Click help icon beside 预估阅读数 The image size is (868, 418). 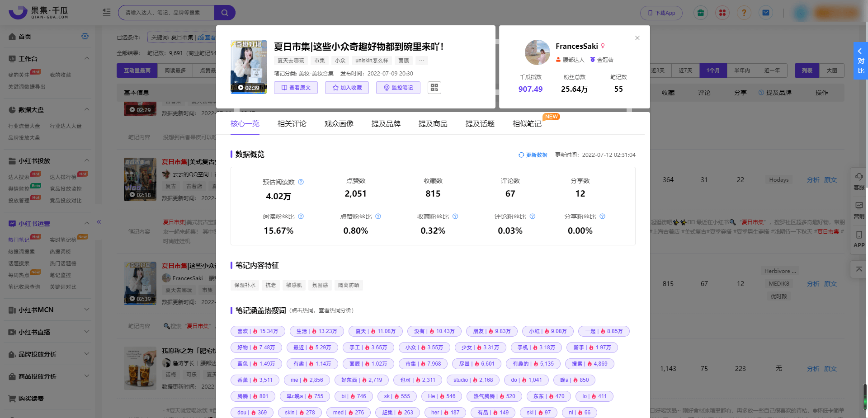(301, 182)
